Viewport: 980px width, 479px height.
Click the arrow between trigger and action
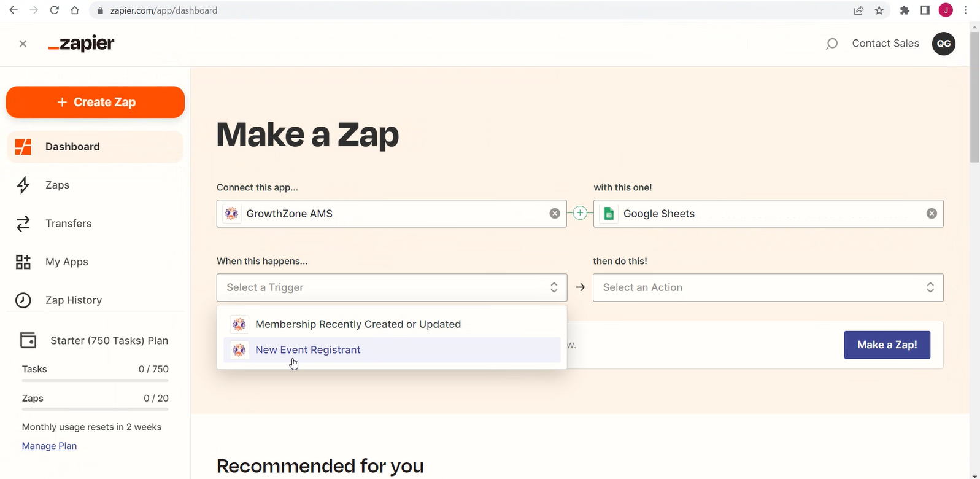(x=581, y=287)
